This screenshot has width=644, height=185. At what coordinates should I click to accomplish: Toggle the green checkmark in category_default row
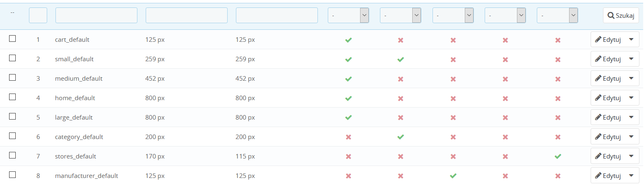click(401, 137)
